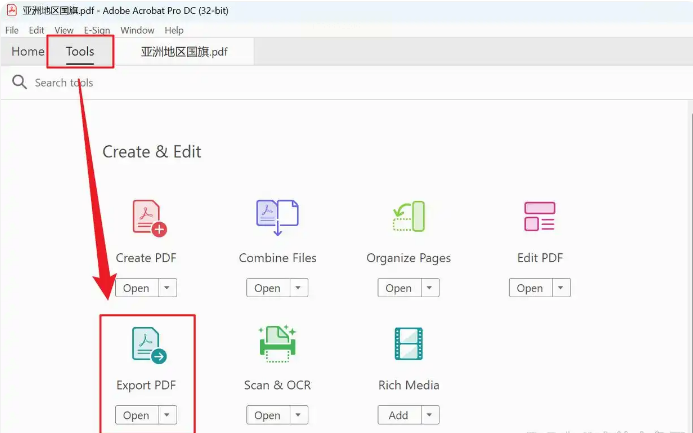693x433 pixels.
Task: Open the E-Sign menu
Action: pos(97,31)
